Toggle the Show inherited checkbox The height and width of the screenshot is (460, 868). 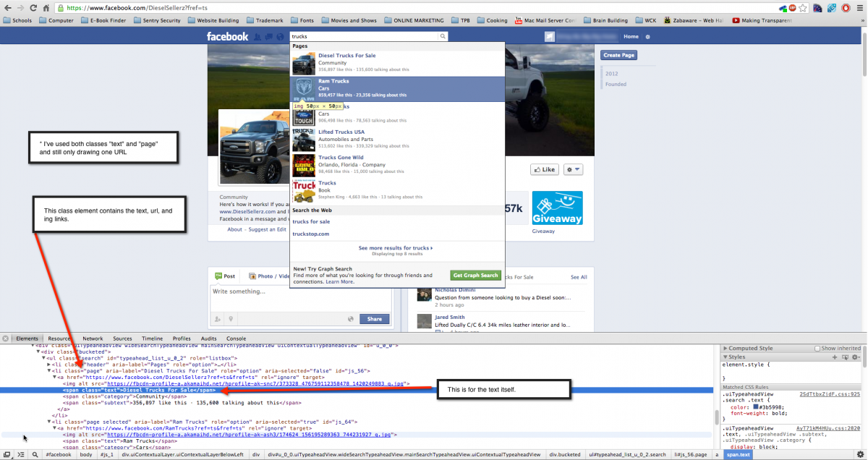click(x=818, y=349)
